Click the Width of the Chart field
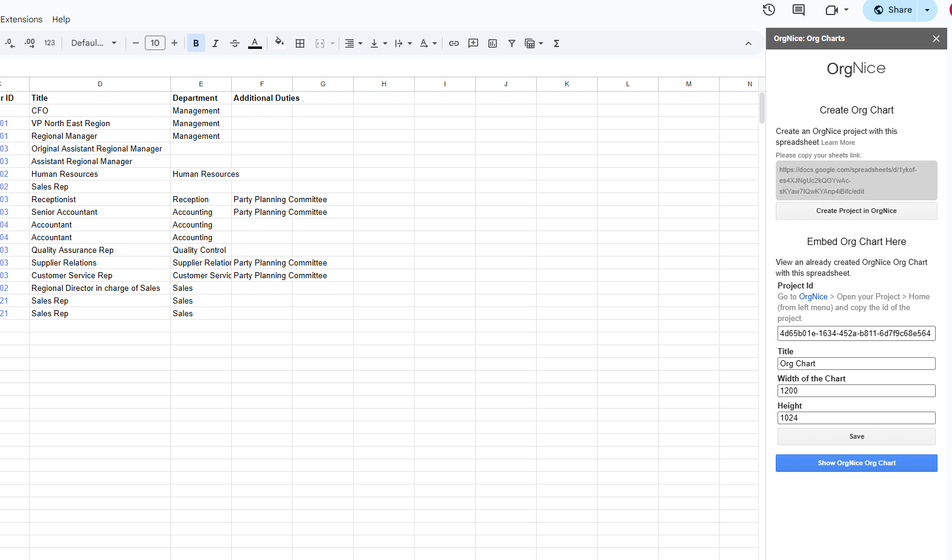 857,391
